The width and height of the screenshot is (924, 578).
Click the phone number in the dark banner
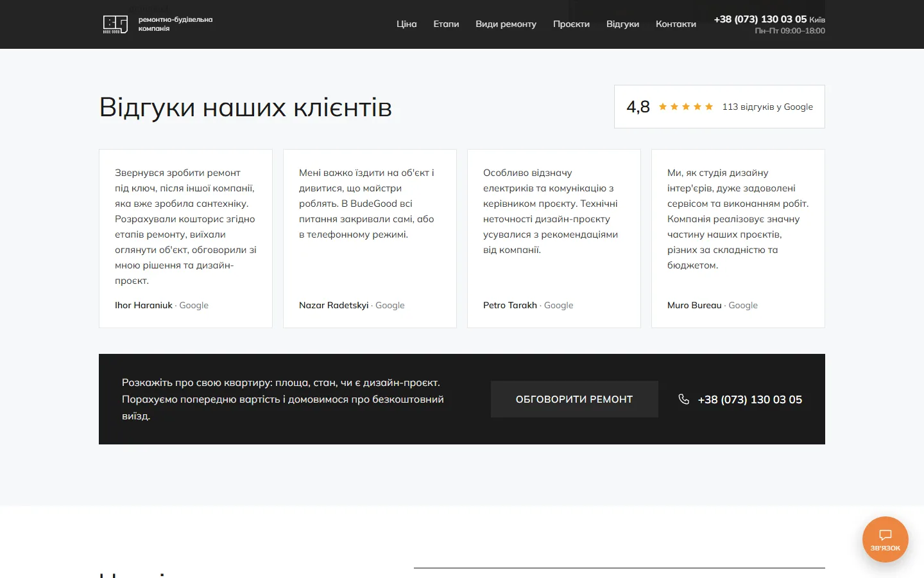tap(750, 399)
